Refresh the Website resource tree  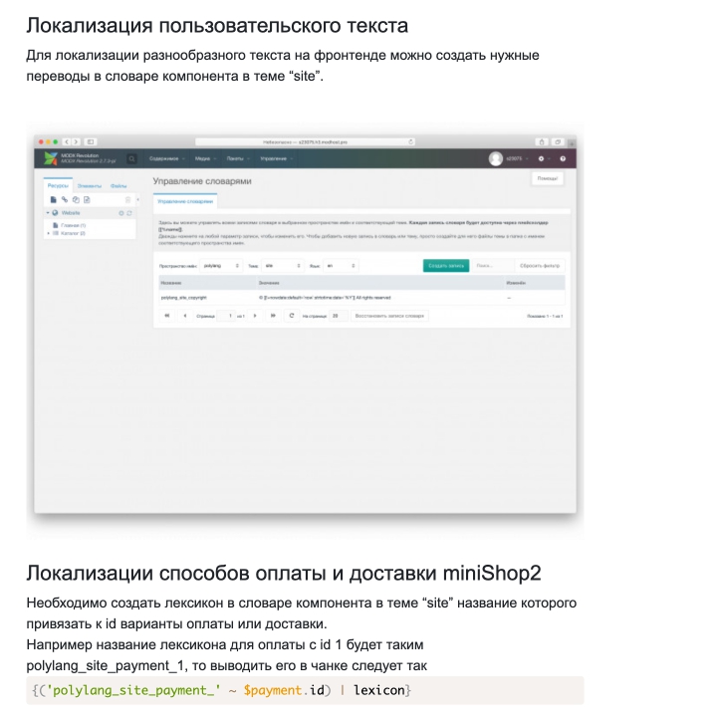pyautogui.click(x=129, y=212)
